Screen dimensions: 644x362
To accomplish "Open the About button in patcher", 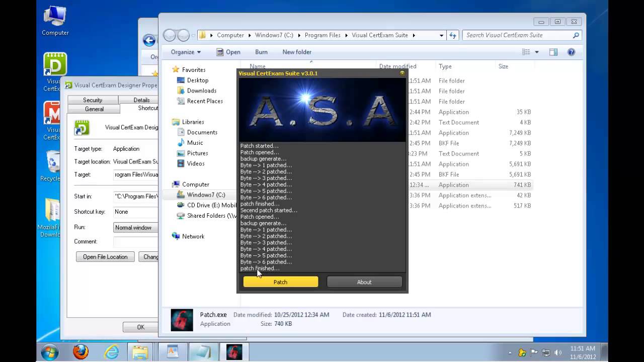I will 364,282.
